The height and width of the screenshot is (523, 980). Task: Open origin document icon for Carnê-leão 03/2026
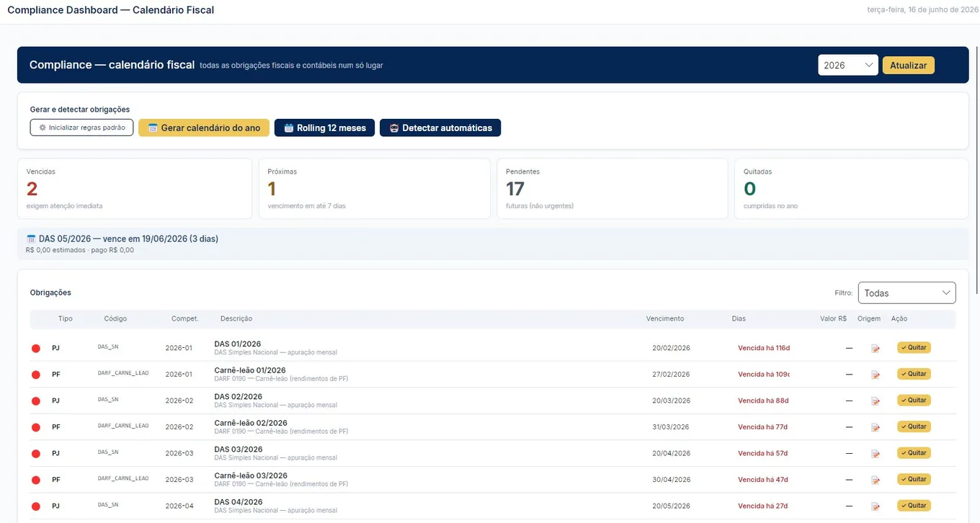(876, 480)
